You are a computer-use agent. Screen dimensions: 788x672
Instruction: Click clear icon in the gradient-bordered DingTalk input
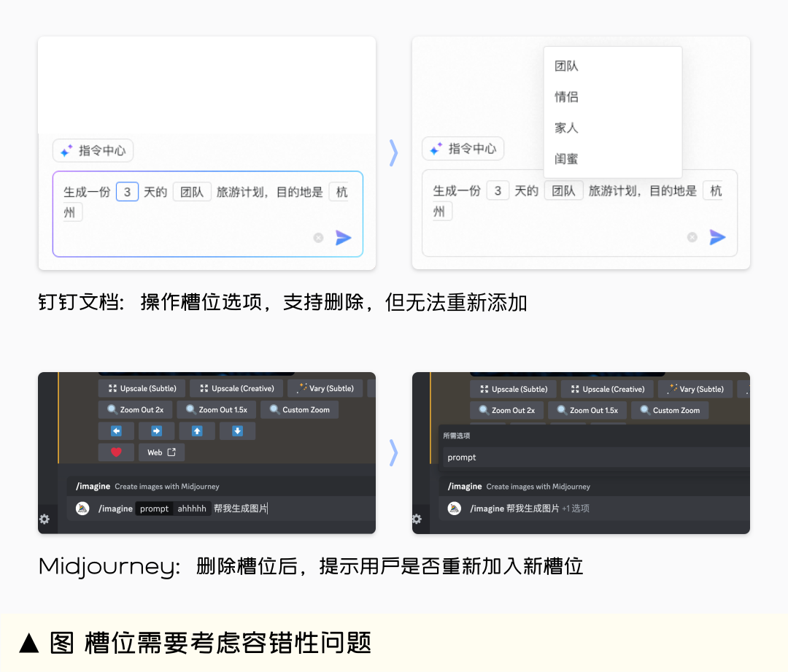[318, 238]
